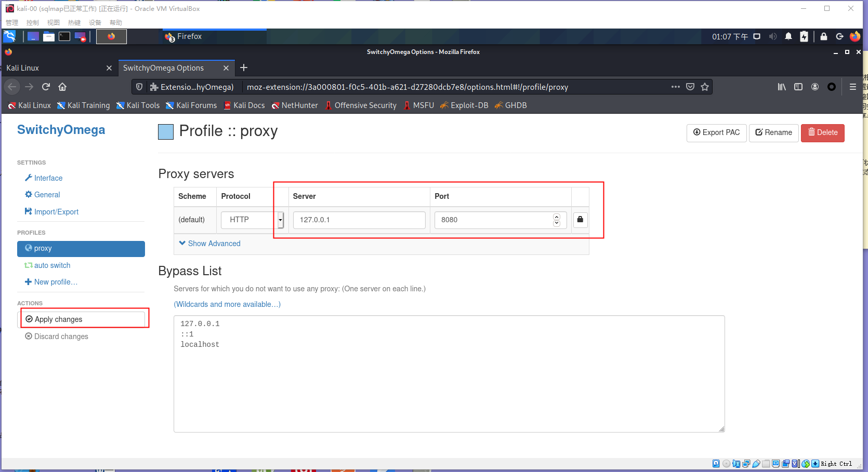This screenshot has width=868, height=472.
Task: Click the SwitchyOmega logo heading
Action: (61, 130)
